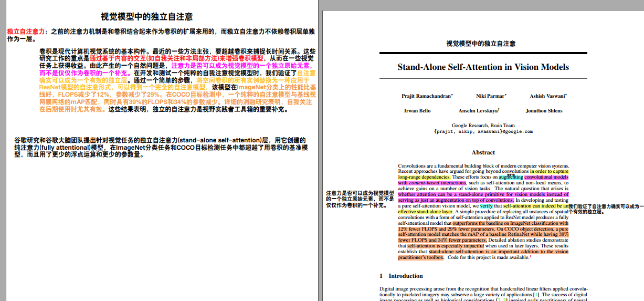Click the left page paragraph starting 谷歌研究和谷歌大脑团队
Viewport: 644px width, 301px height.
pyautogui.click(x=160, y=148)
